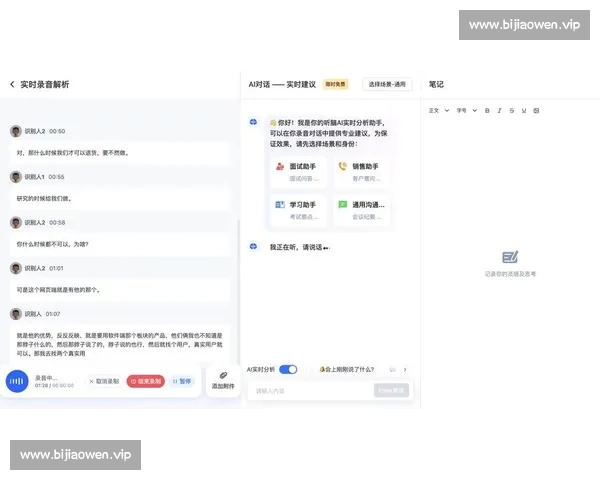Apply bold in notes toolbar

tap(487, 111)
